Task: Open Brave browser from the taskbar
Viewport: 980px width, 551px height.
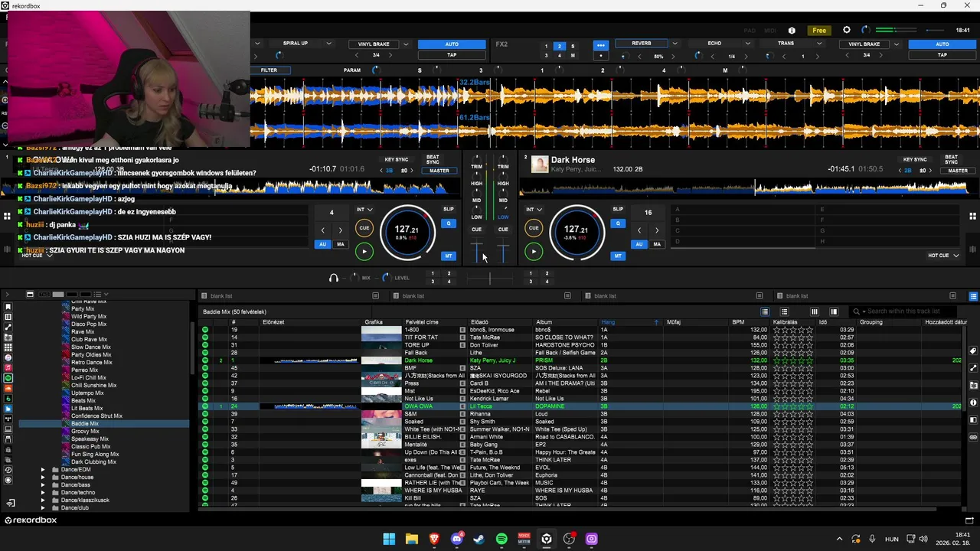Action: (434, 539)
